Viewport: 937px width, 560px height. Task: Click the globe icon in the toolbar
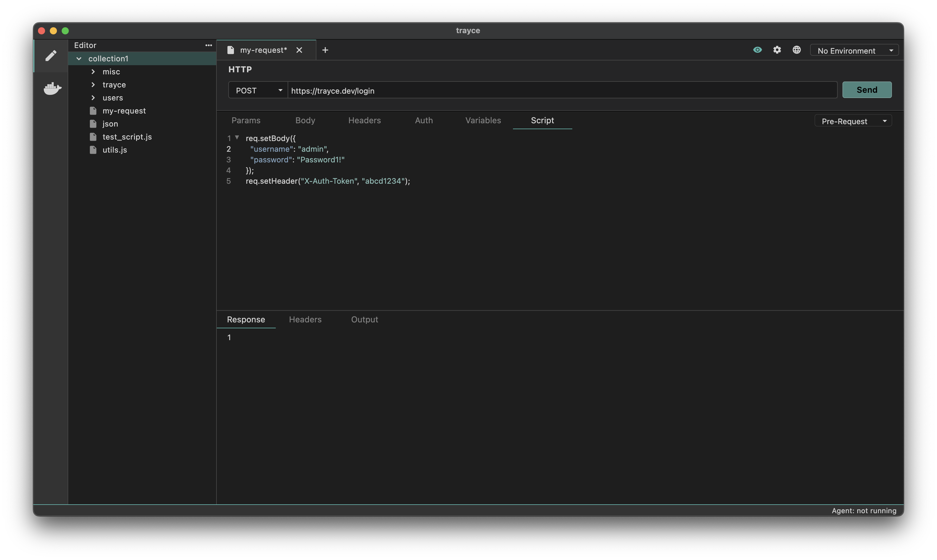(796, 50)
